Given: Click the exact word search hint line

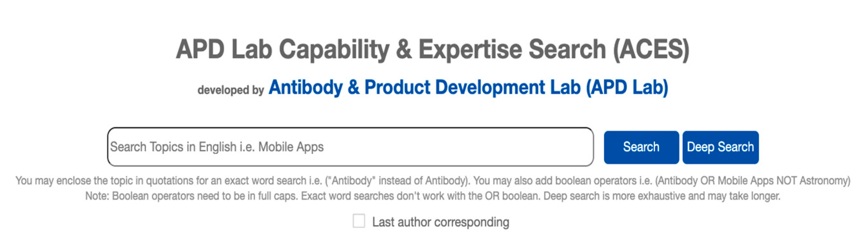Looking at the screenshot, I should [x=433, y=181].
